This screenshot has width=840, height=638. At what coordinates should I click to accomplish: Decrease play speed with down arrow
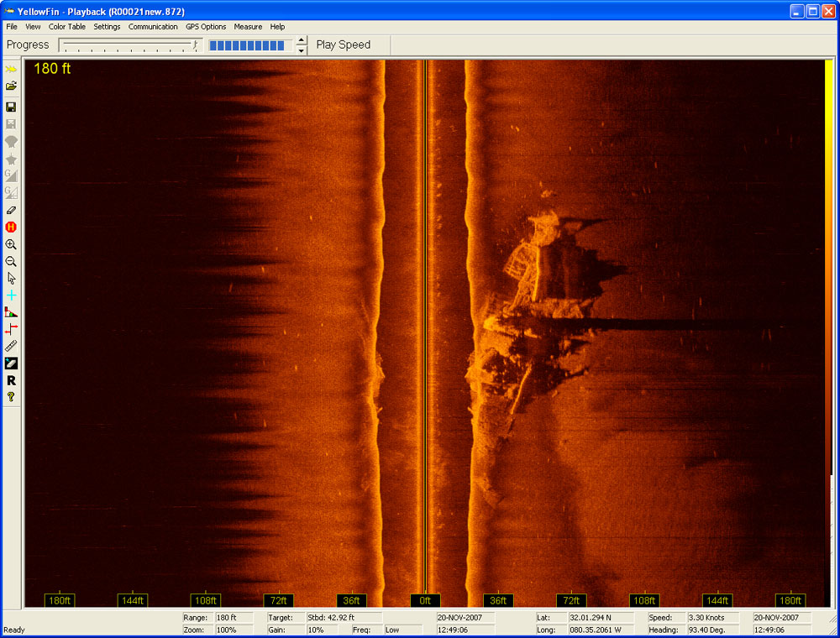[302, 50]
